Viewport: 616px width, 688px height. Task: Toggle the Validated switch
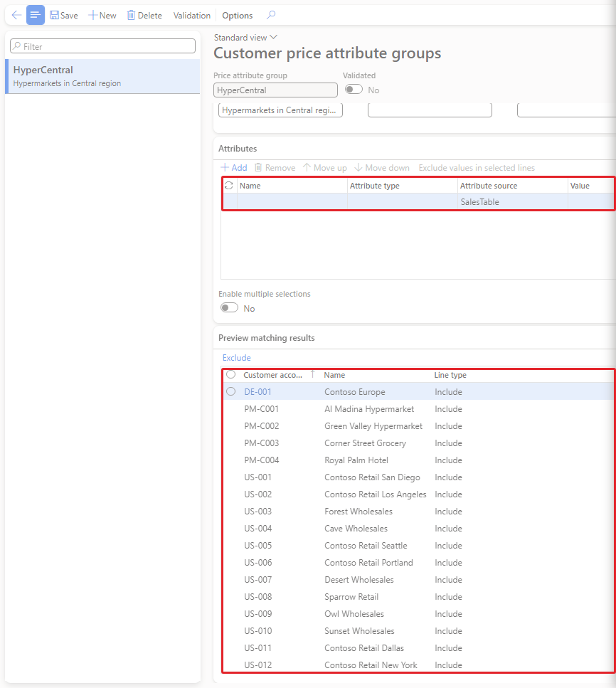pyautogui.click(x=354, y=90)
